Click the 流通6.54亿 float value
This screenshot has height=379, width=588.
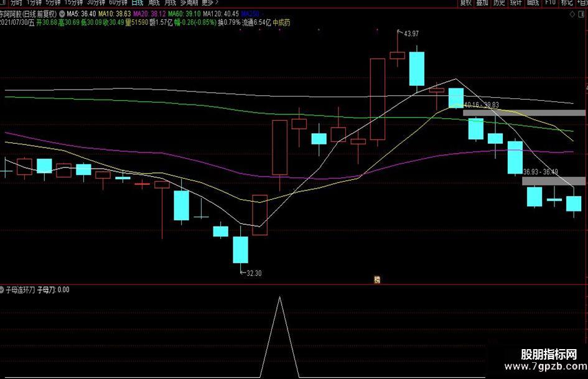pyautogui.click(x=256, y=22)
